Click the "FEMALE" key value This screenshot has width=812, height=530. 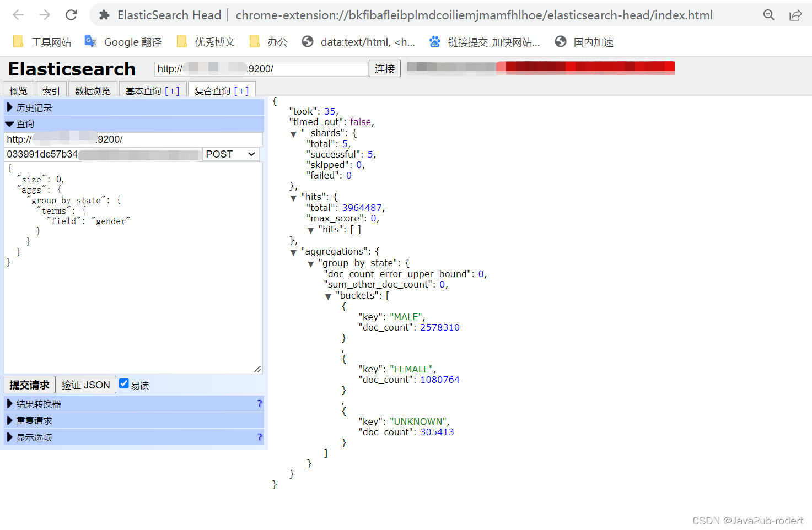tap(412, 369)
